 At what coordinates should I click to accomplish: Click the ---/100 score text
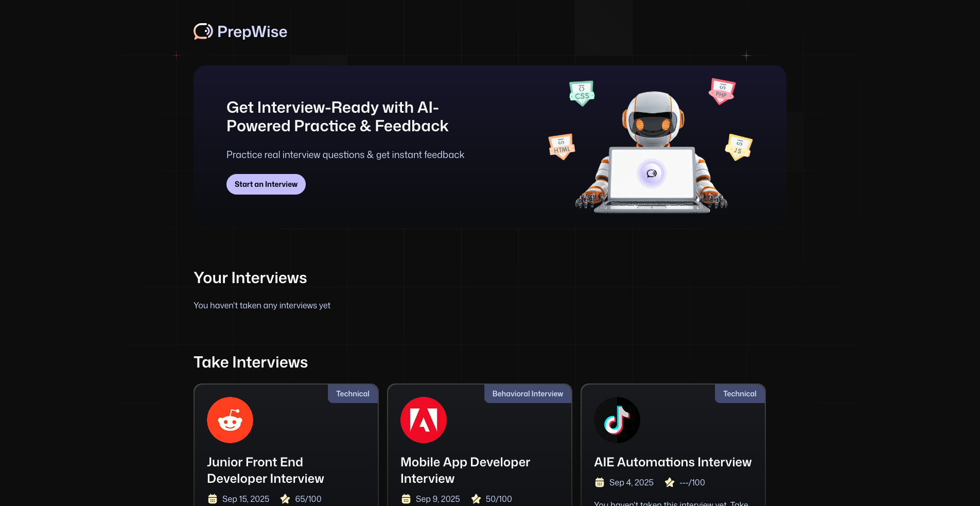pyautogui.click(x=692, y=482)
